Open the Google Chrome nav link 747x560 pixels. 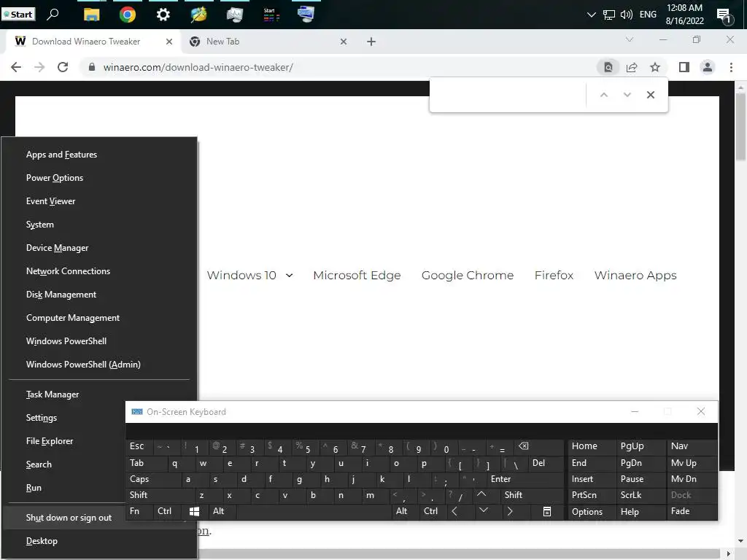(468, 275)
